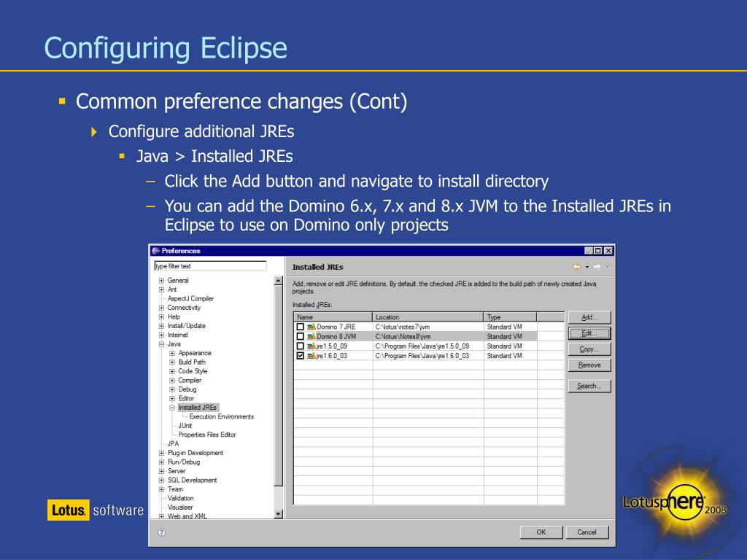
Task: Click the Preferences window title icon
Action: tap(156, 251)
